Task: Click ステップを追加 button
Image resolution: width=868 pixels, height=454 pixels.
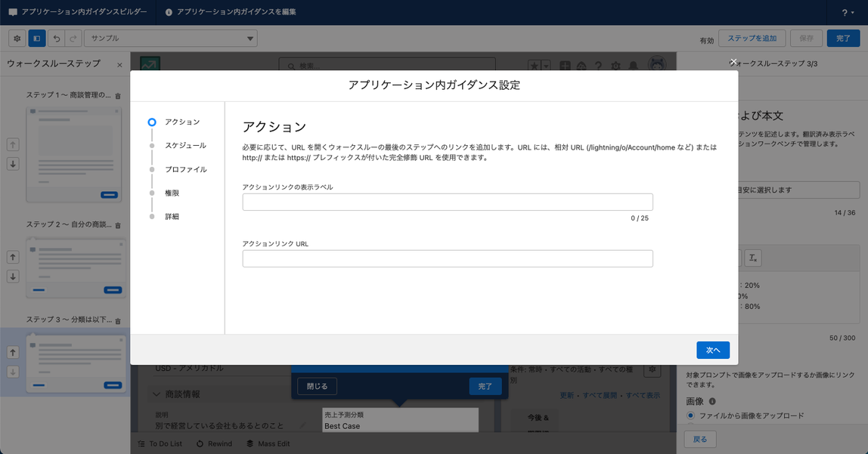Action: coord(752,39)
